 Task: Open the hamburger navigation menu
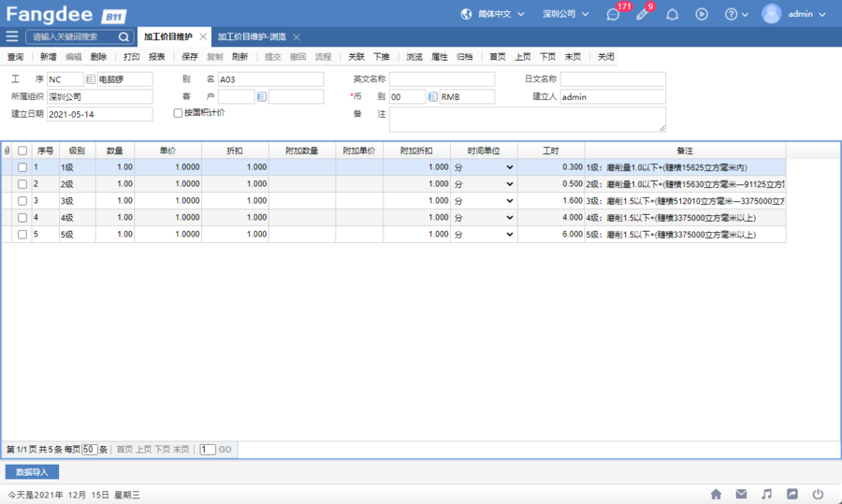pos(12,36)
